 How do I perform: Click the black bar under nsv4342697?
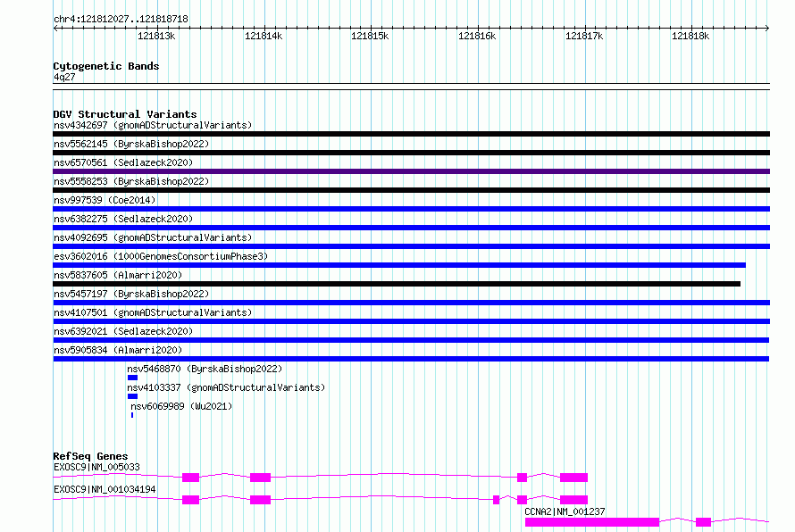pos(411,134)
